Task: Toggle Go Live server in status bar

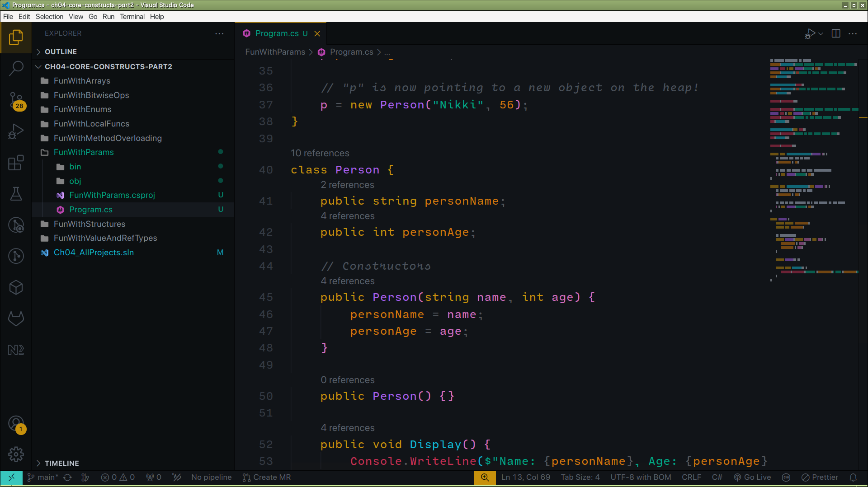Action: (x=752, y=478)
